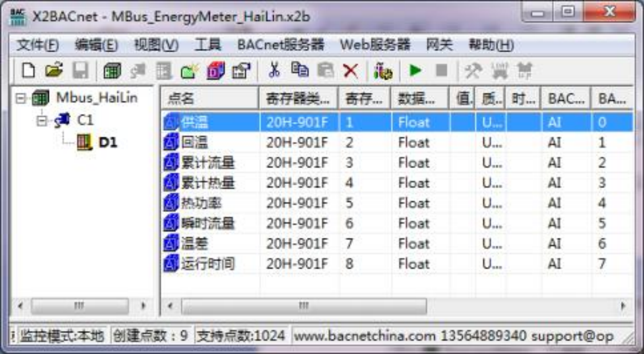Click the red X Delete icon
The height and width of the screenshot is (354, 644).
pyautogui.click(x=351, y=70)
